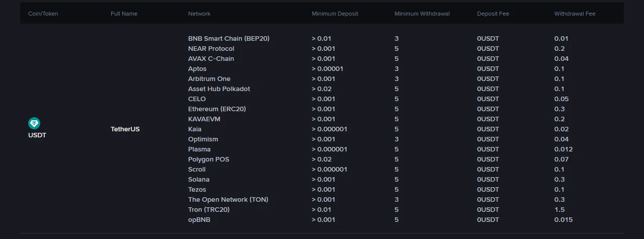
Task: Select AVAX C-Chain network
Action: [211, 59]
